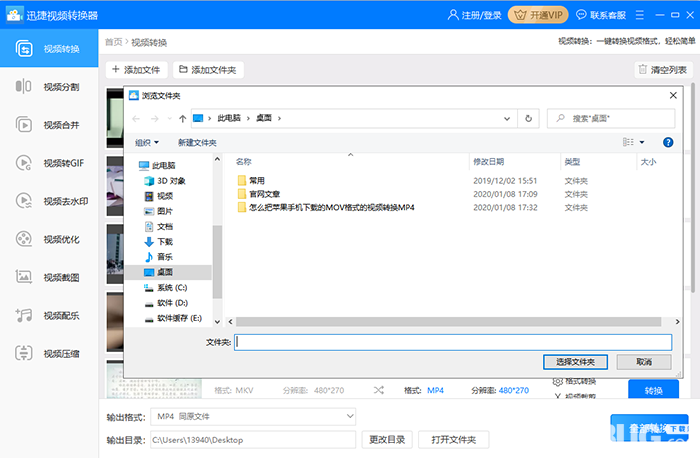700x458 pixels.
Task: Go back with dialog back arrow
Action: coord(136,119)
